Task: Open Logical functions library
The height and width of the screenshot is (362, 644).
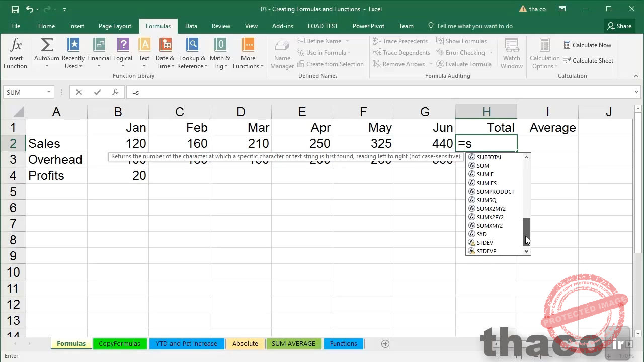Action: [x=123, y=54]
